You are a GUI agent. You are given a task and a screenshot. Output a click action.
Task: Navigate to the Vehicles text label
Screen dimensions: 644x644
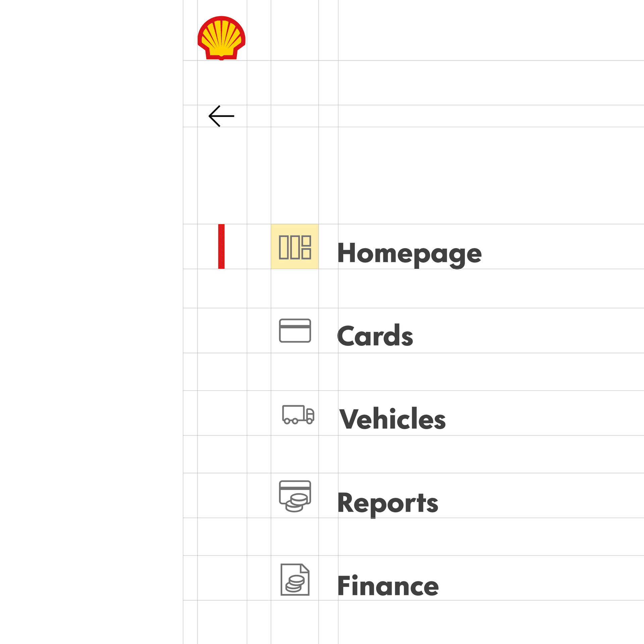tap(392, 419)
